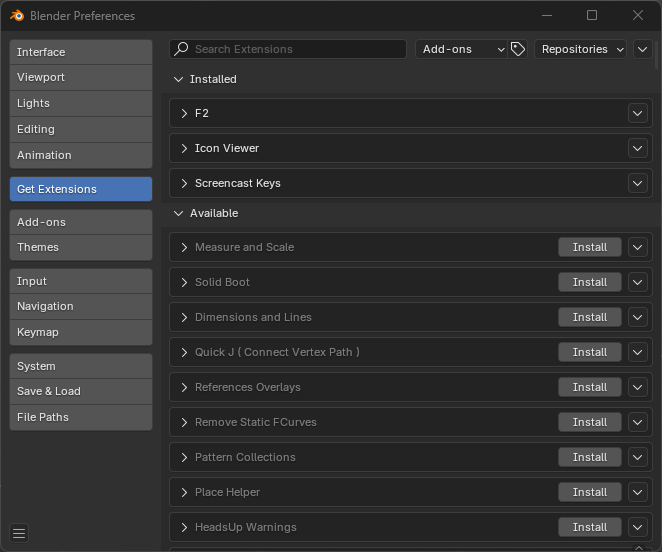Image resolution: width=662 pixels, height=552 pixels.
Task: Open options menu for Quick J
Action: click(638, 352)
